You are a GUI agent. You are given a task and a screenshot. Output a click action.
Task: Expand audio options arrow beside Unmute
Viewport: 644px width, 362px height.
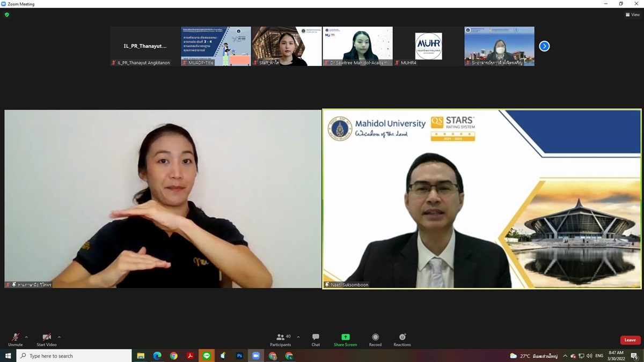click(26, 337)
